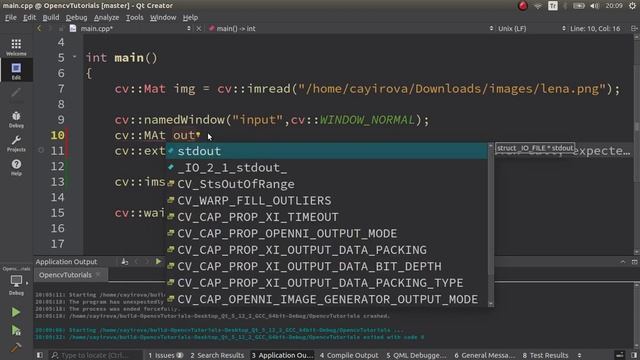640x360 pixels.
Task: Choose CV_CAP_OPENNI_IMAGE_GENERATOR_OUTPUT_MODE completion
Action: (327, 299)
